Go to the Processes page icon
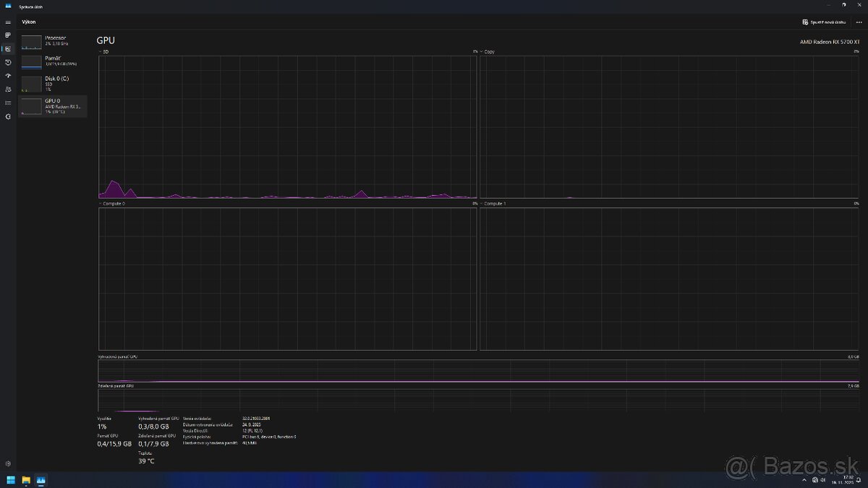868x488 pixels. [8, 35]
